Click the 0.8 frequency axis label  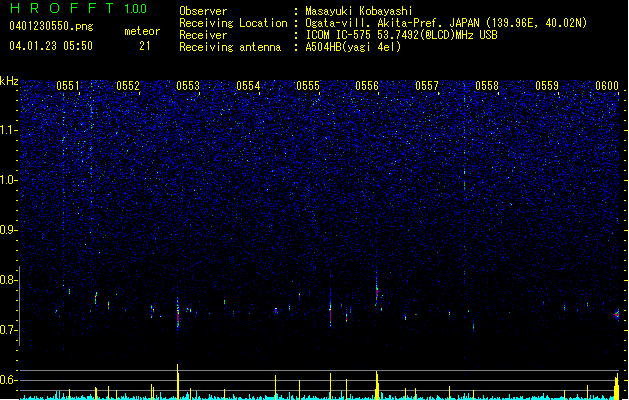tap(8, 280)
